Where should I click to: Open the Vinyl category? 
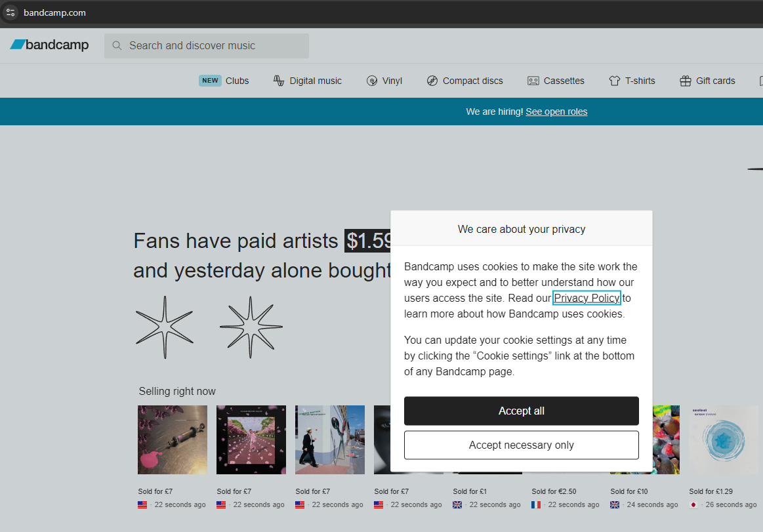coord(392,81)
